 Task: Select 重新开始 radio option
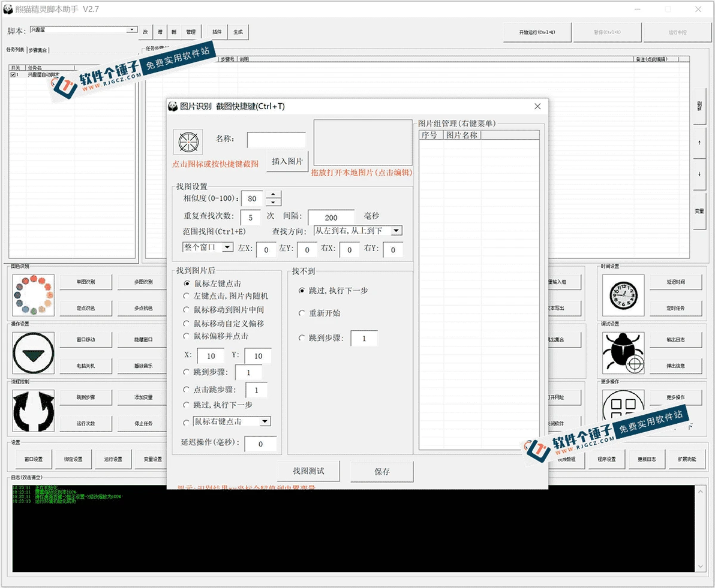(x=301, y=313)
